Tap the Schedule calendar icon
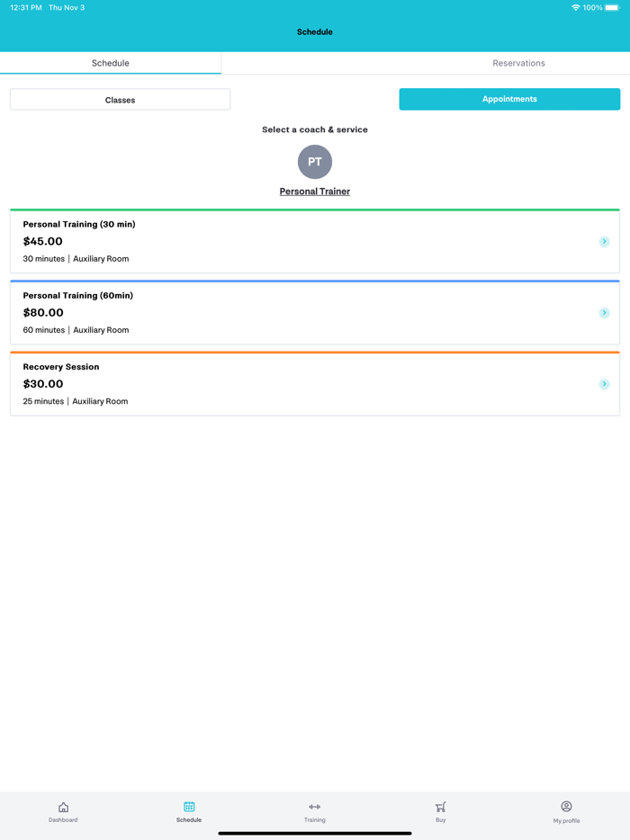Image resolution: width=630 pixels, height=840 pixels. 189,808
